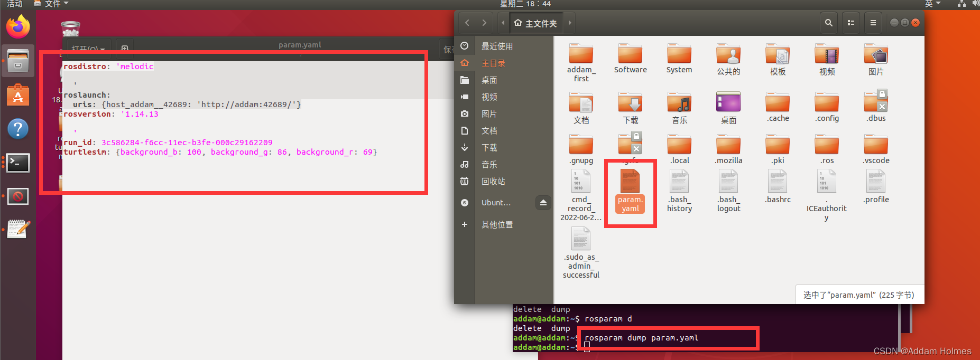Image resolution: width=980 pixels, height=360 pixels.
Task: Select the .cache folder
Action: pos(778,107)
